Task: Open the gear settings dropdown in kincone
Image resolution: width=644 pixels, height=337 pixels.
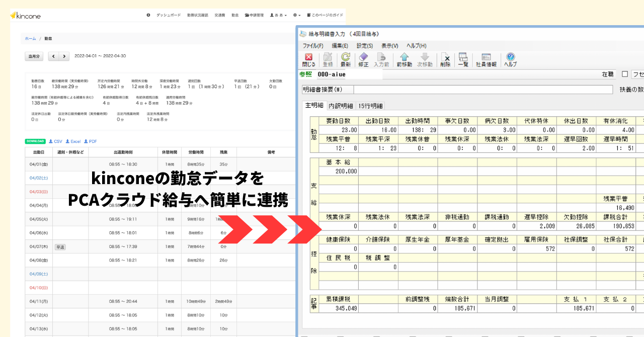Action: click(x=297, y=16)
